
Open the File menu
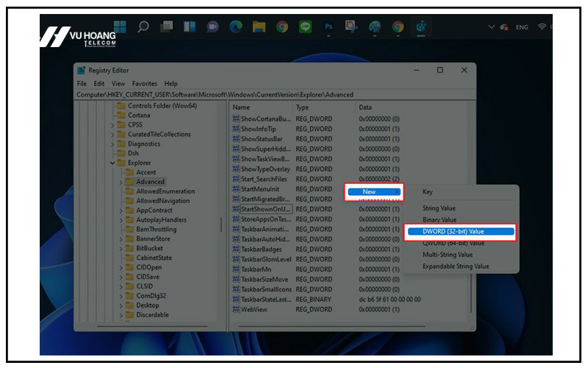(82, 83)
